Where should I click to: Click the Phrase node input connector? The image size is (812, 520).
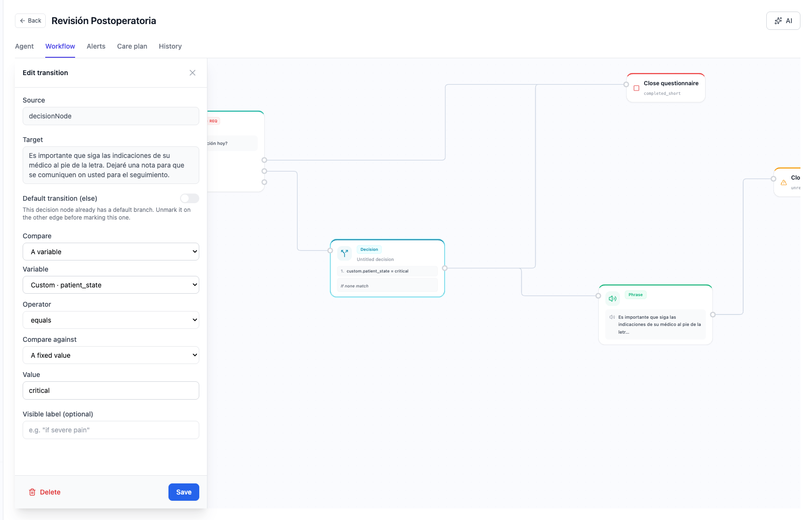(598, 296)
